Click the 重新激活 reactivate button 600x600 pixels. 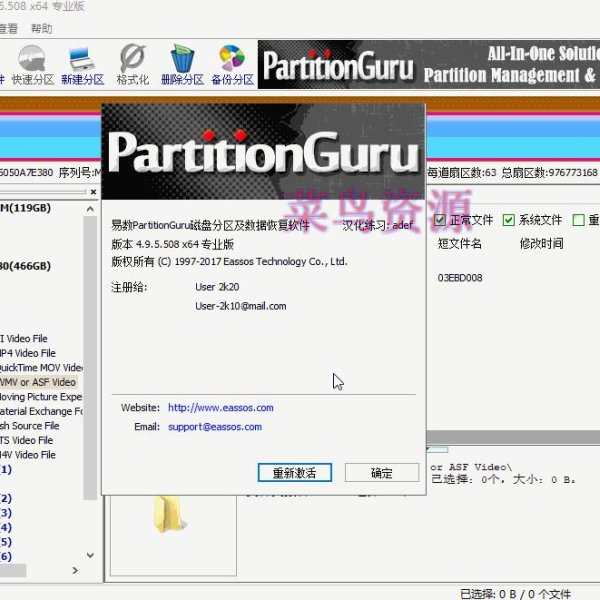click(x=294, y=473)
